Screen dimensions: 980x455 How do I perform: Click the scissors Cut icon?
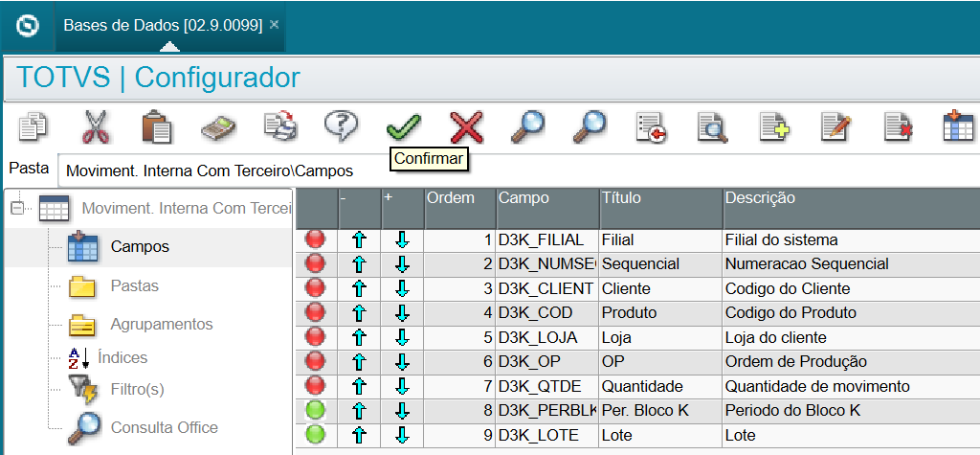tap(96, 127)
